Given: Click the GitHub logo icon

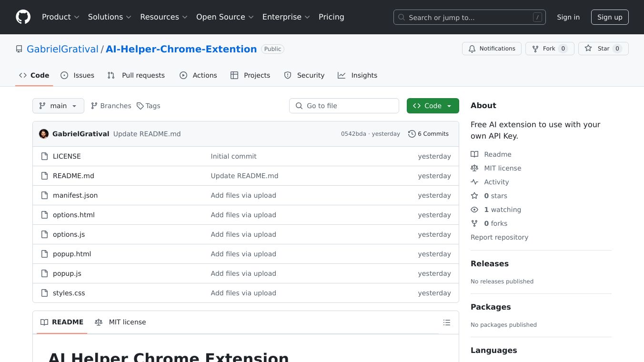Looking at the screenshot, I should [x=23, y=17].
